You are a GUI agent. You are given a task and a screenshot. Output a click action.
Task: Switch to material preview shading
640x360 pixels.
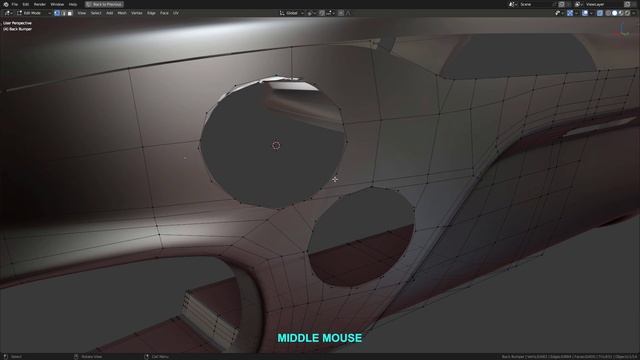(621, 13)
